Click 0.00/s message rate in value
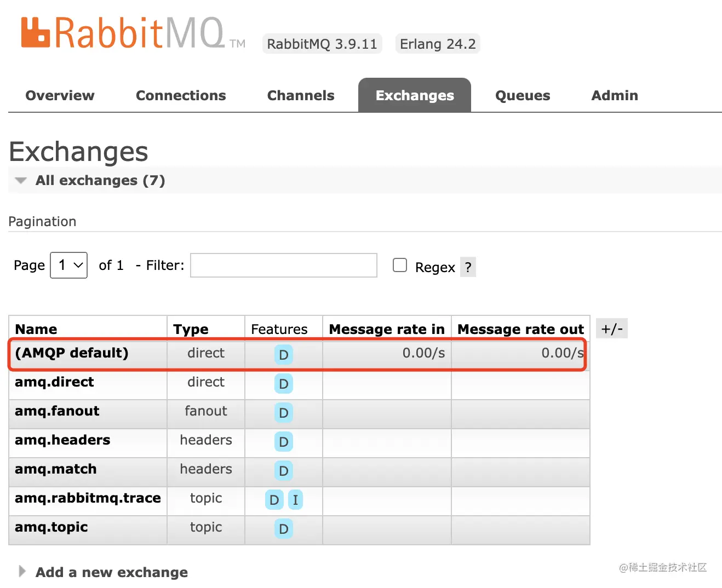722x588 pixels. (423, 353)
